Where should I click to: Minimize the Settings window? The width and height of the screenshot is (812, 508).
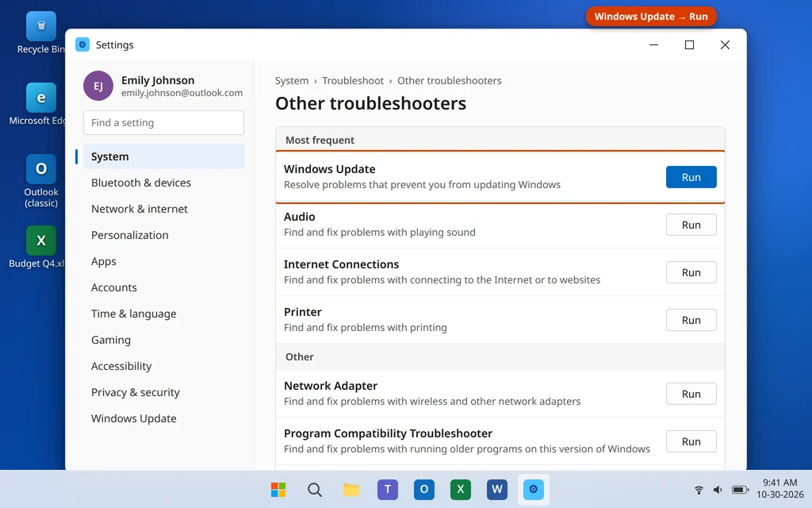point(653,45)
